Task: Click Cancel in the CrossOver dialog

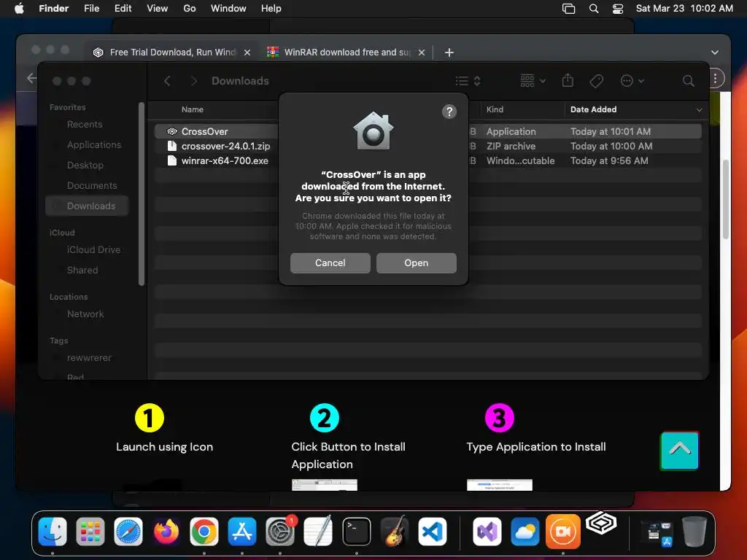Action: coord(330,262)
